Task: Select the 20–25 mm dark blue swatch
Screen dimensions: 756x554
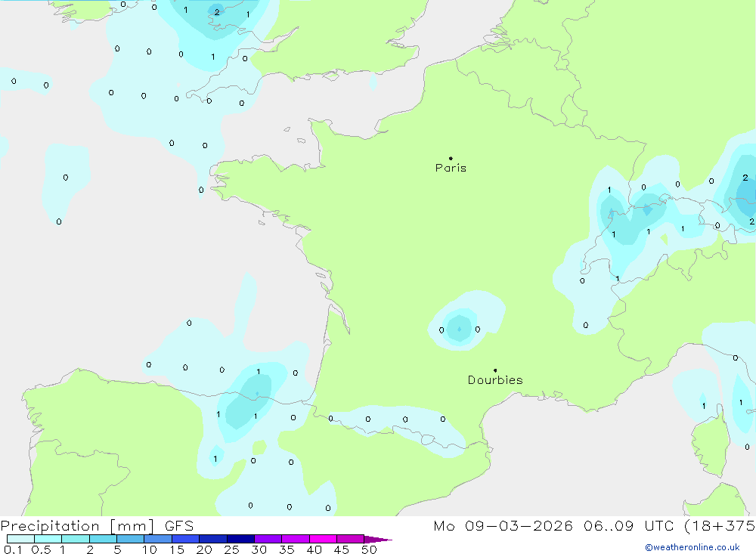Action: tap(213, 539)
